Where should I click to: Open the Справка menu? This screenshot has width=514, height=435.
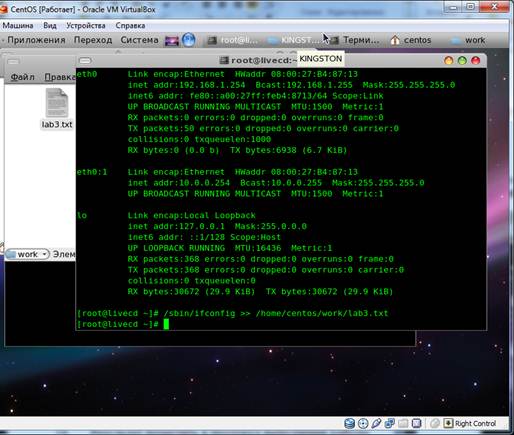[x=130, y=26]
